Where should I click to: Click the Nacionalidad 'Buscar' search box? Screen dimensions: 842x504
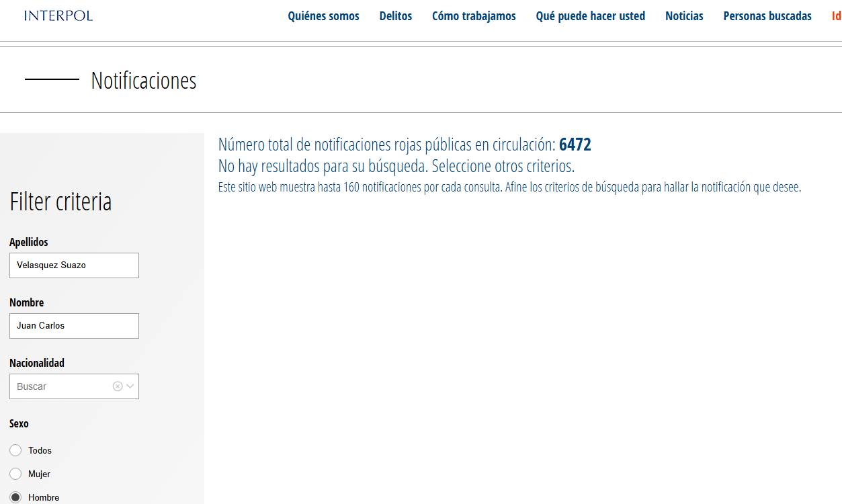[x=60, y=386]
